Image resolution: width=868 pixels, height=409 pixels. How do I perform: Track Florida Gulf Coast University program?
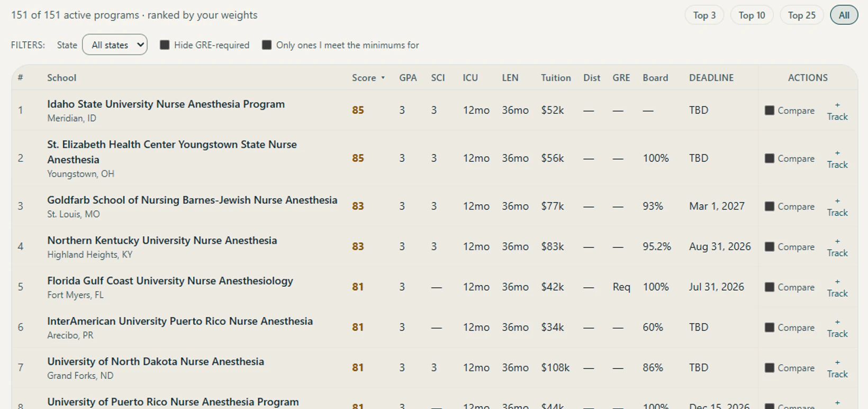pyautogui.click(x=837, y=287)
